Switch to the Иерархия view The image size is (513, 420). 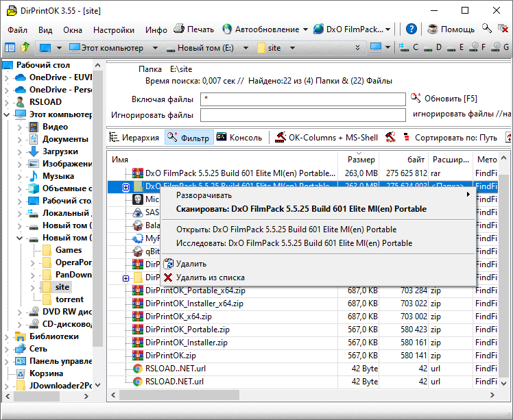(135, 138)
